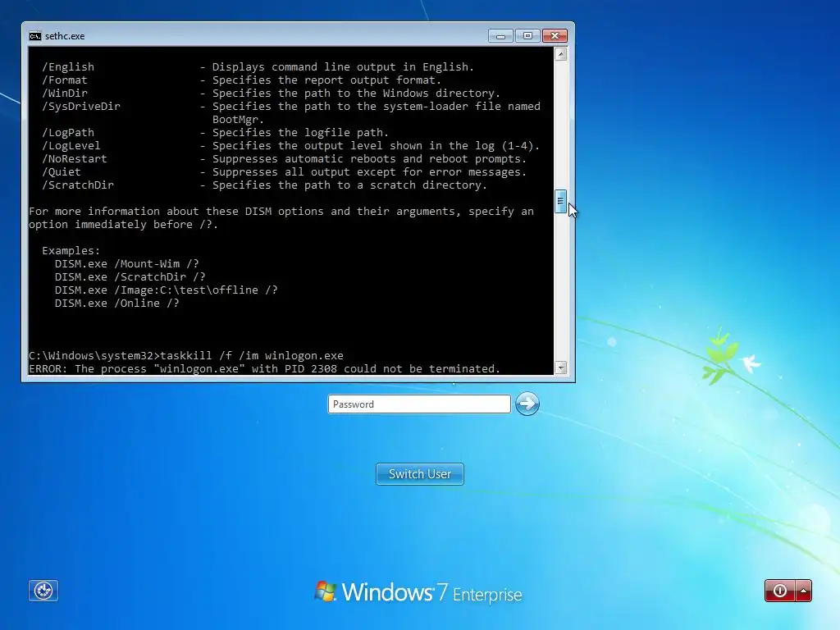Image resolution: width=840 pixels, height=630 pixels.
Task: Click the /Format option text
Action: tap(65, 80)
